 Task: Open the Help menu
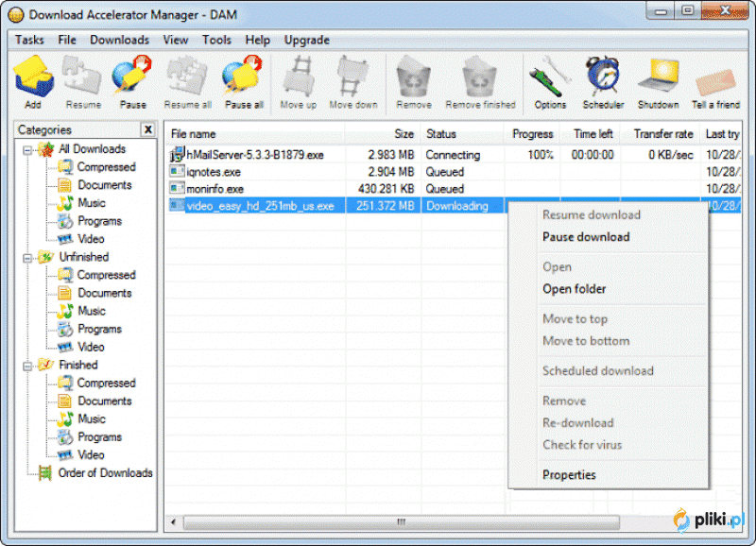pos(257,40)
